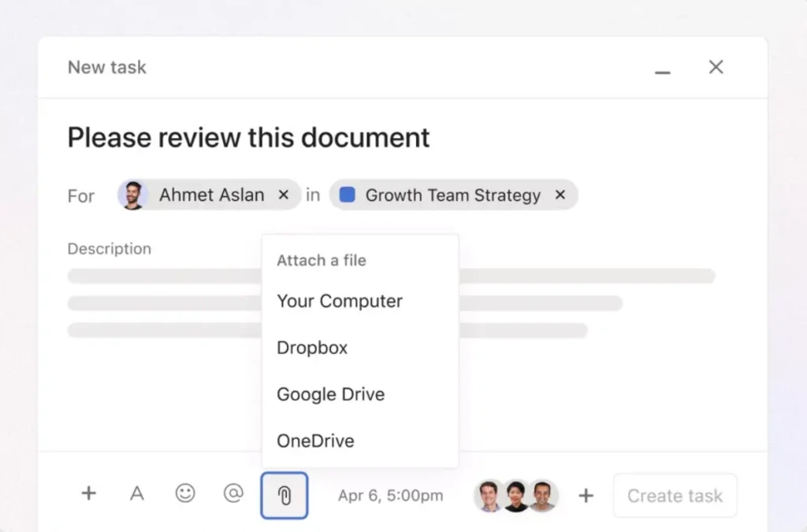Remove assignee Ahmet Aslan with the X
807x532 pixels.
tap(283, 195)
